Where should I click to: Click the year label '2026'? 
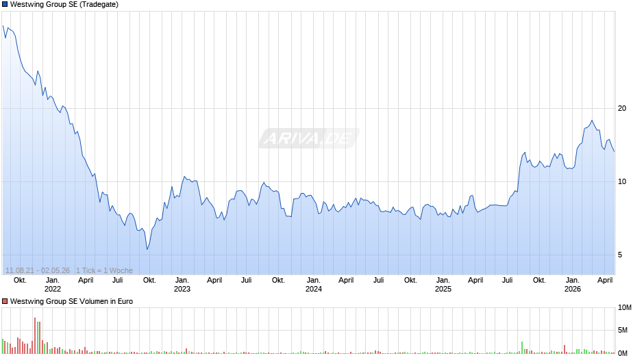tap(573, 289)
